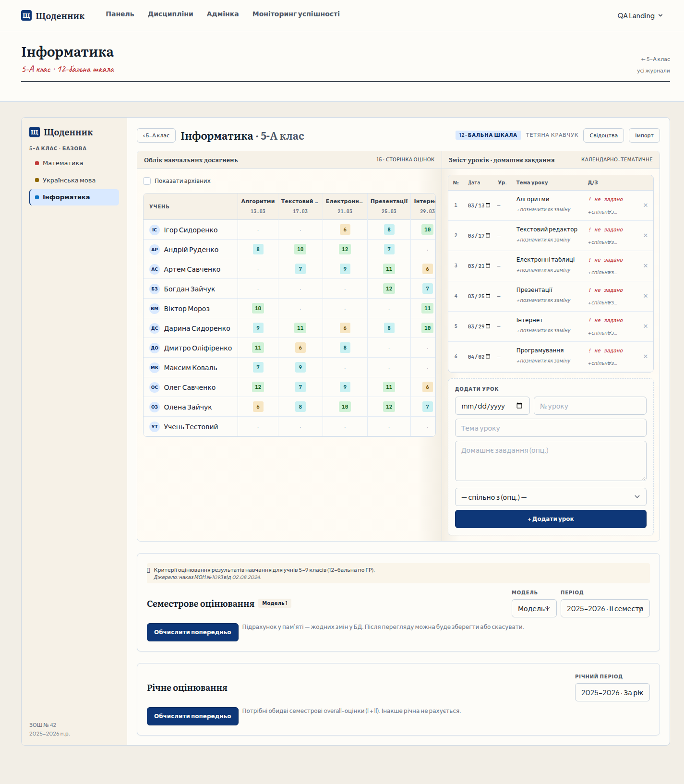Select the Інформатика item in the sidebar
Image resolution: width=684 pixels, height=784 pixels.
[74, 197]
